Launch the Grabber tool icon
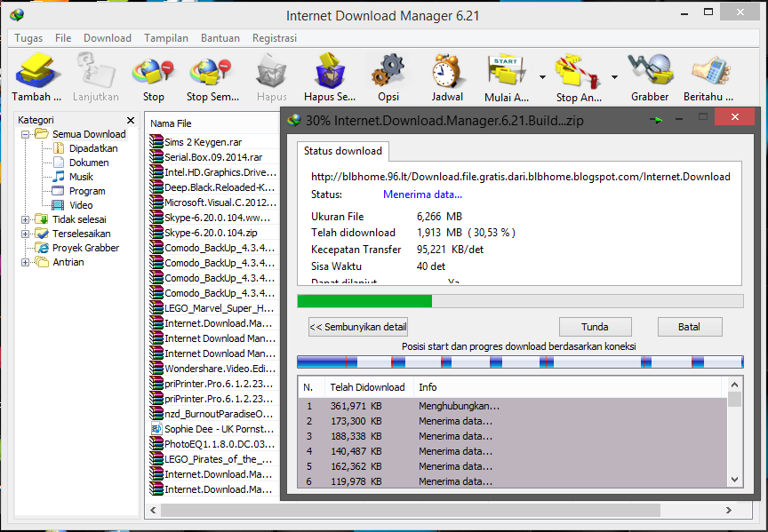Screen dimensions: 768x532 tap(650, 71)
